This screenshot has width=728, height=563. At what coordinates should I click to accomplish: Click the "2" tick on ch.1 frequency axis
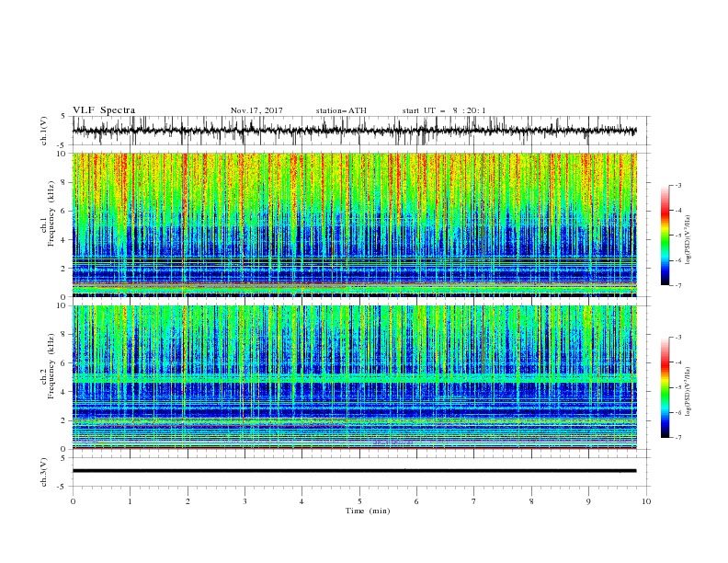64,269
